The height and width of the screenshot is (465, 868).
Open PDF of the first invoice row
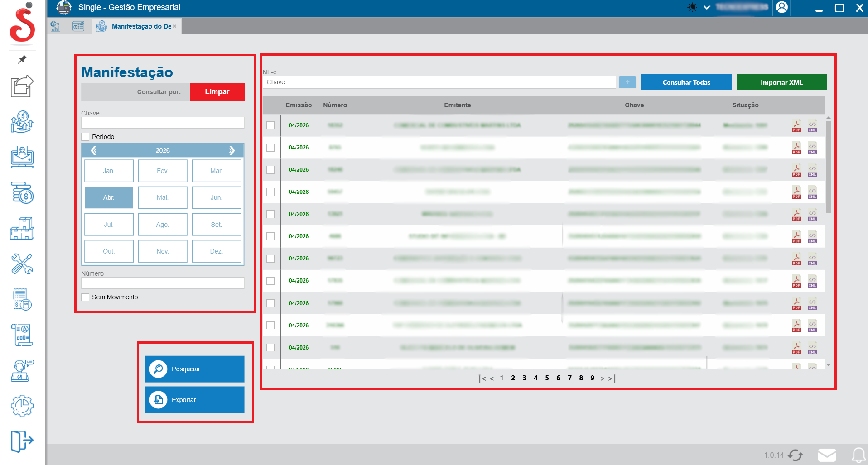pyautogui.click(x=796, y=125)
